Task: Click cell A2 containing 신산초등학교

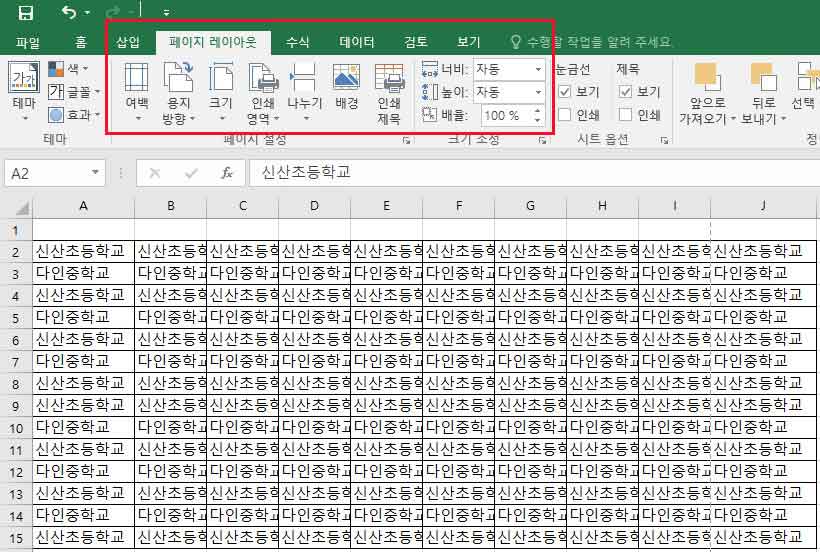Action: [84, 252]
